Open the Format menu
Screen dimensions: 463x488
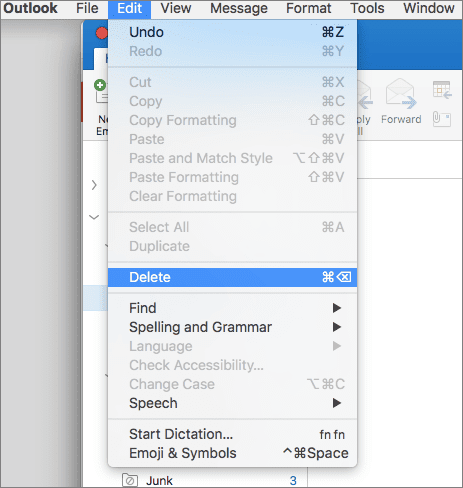point(309,8)
